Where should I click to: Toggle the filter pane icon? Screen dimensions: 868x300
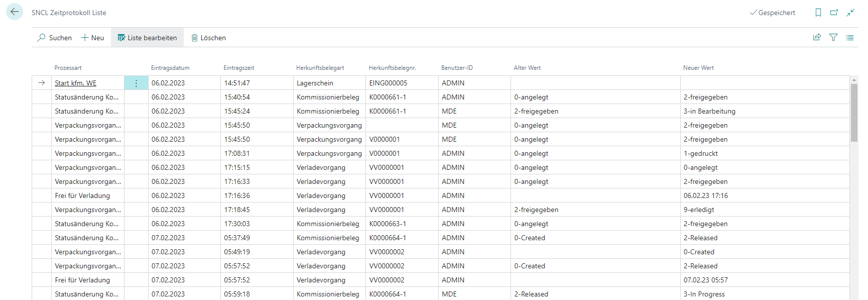pos(833,37)
